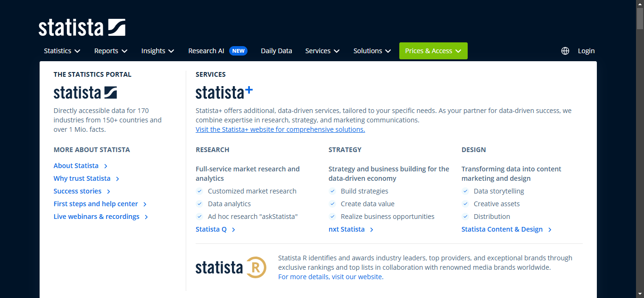Viewport: 644px width, 298px height.
Task: Open the Solutions dropdown menu
Action: pyautogui.click(x=372, y=51)
